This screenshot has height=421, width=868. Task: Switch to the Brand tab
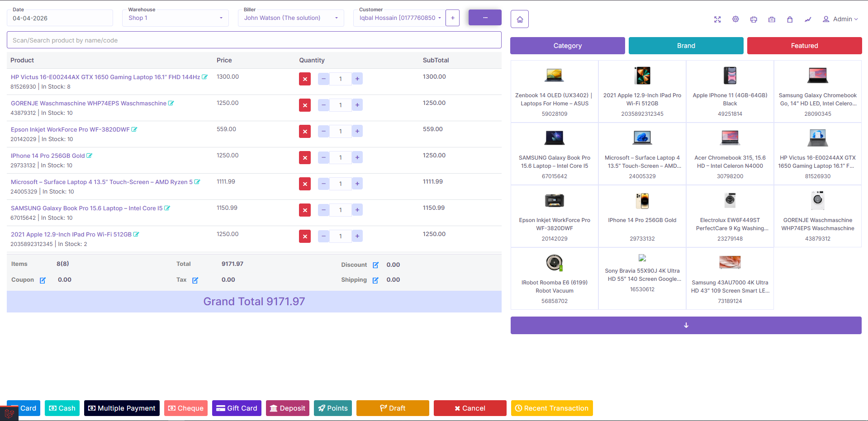point(686,46)
